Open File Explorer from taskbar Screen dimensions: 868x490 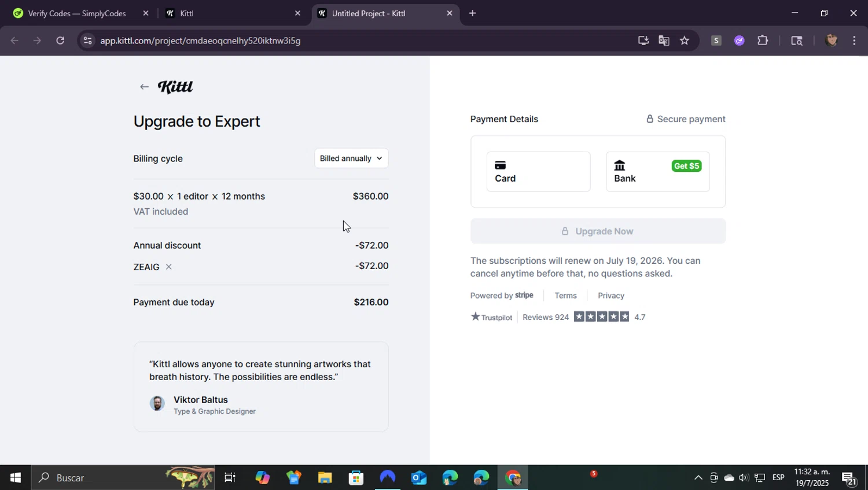click(x=325, y=478)
